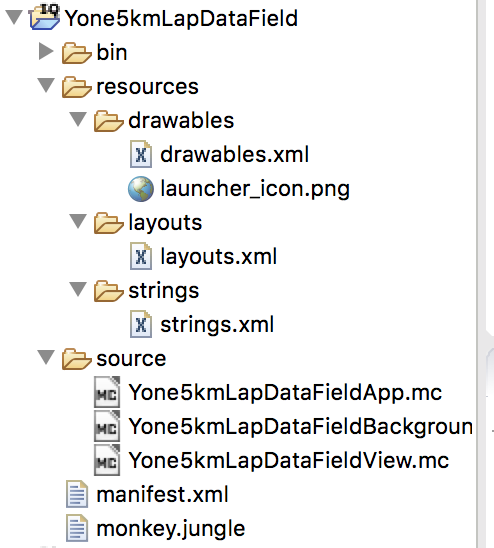Click the strings.xml file icon
The height and width of the screenshot is (548, 494).
point(141,324)
